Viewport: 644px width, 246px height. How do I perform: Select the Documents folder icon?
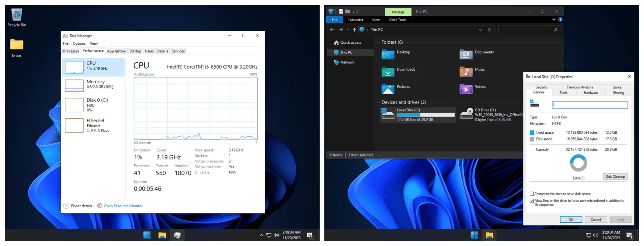pos(466,54)
